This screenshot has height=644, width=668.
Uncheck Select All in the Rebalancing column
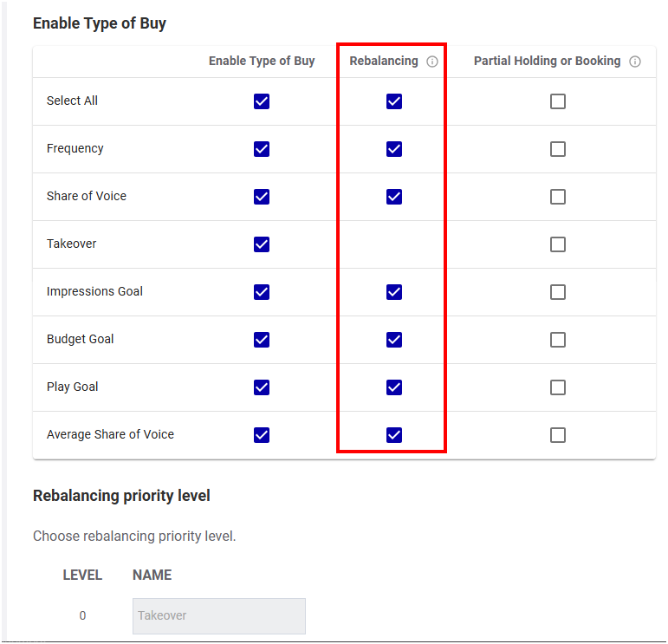(394, 101)
